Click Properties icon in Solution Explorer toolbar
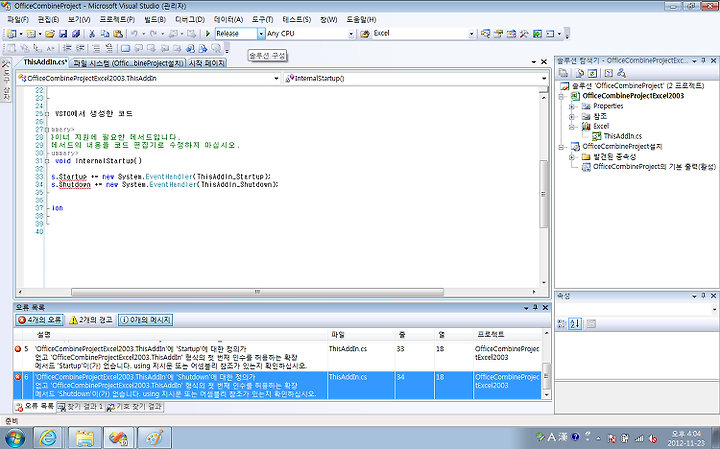Screen dimensions: 720x449 click(563, 73)
